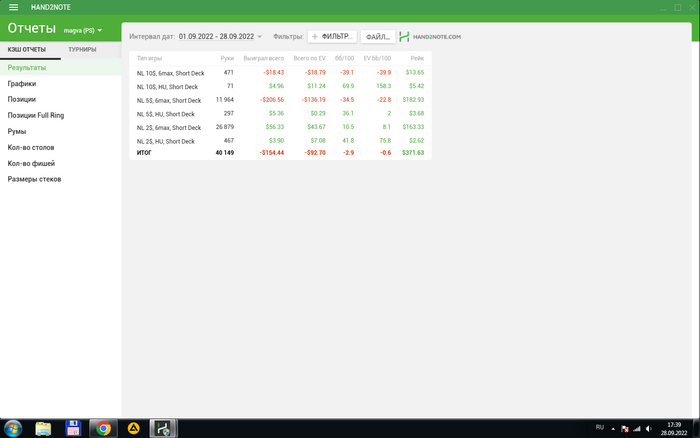Image resolution: width=700 pixels, height=438 pixels.
Task: Open the taskbar clock 17:39
Action: click(x=674, y=429)
